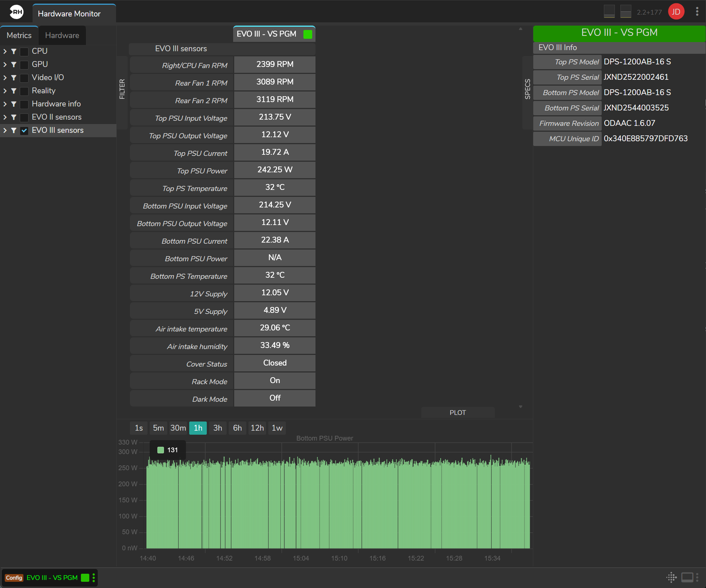Click the filter icon for CPU
The height and width of the screenshot is (588, 706).
click(x=14, y=51)
